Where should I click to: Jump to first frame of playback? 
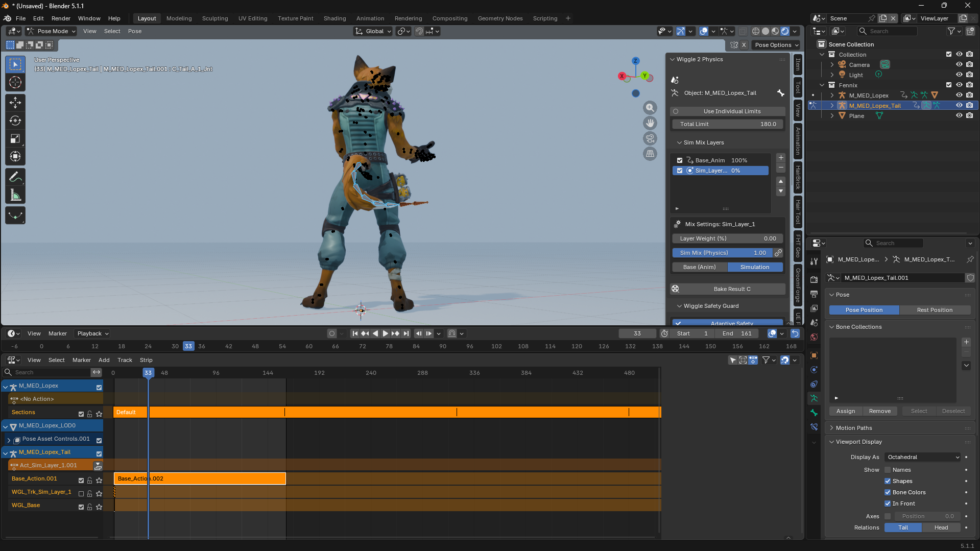tap(355, 333)
